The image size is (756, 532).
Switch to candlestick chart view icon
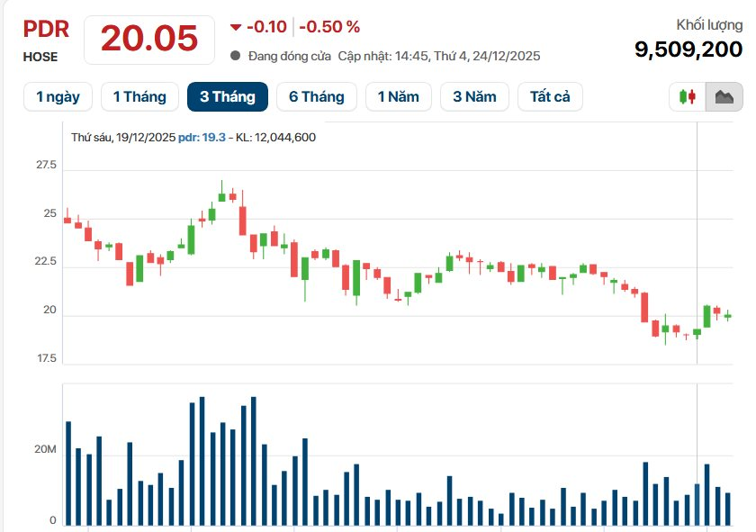tap(688, 96)
